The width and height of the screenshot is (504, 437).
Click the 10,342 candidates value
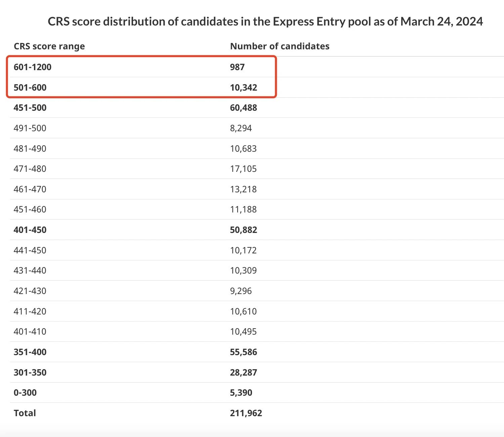pos(243,88)
